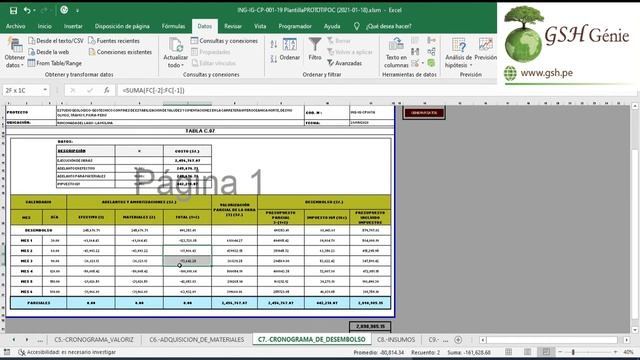The height and width of the screenshot is (360, 640).
Task: Click the sheet tabs ellipsis for more sheets
Action: pos(40,340)
